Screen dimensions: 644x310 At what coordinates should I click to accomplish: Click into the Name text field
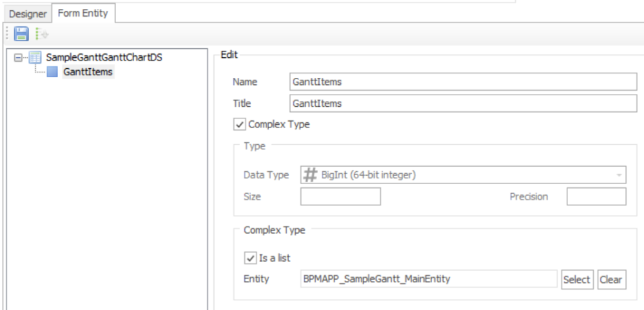click(x=464, y=82)
